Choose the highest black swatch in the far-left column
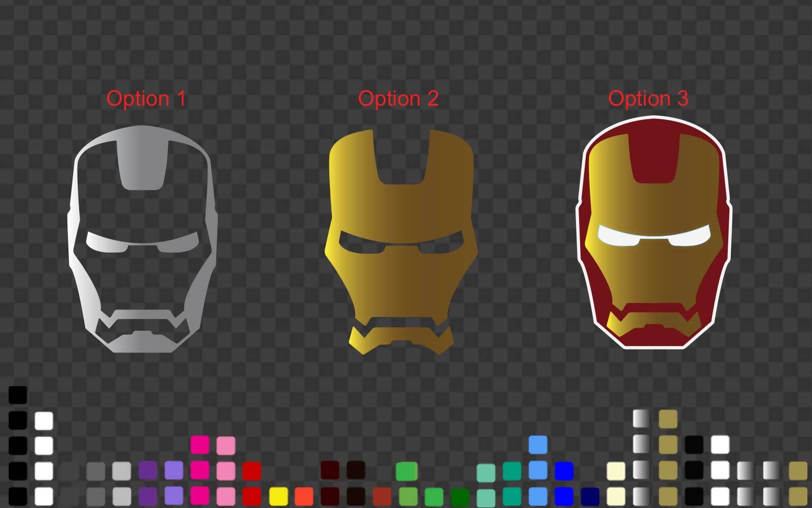This screenshot has height=508, width=812. (18, 395)
